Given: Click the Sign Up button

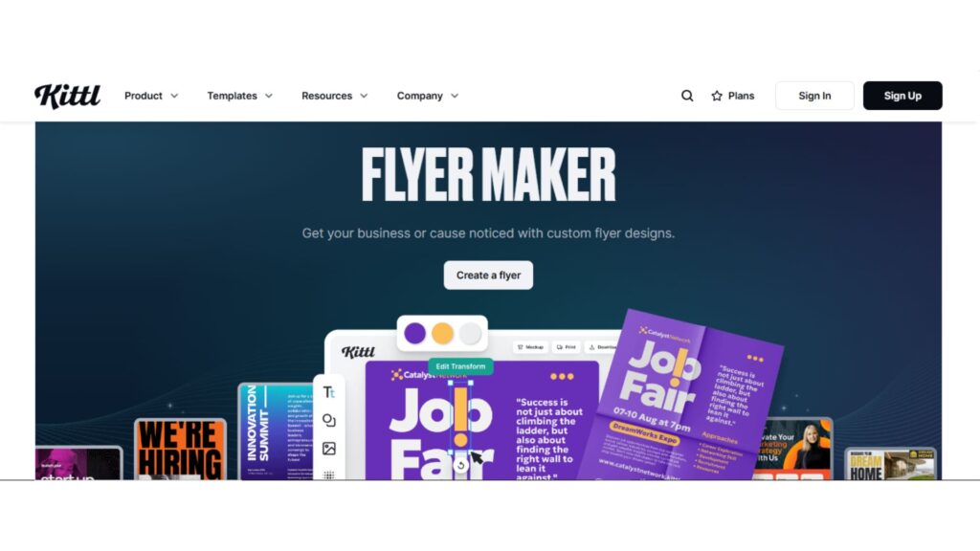Looking at the screenshot, I should coord(902,96).
